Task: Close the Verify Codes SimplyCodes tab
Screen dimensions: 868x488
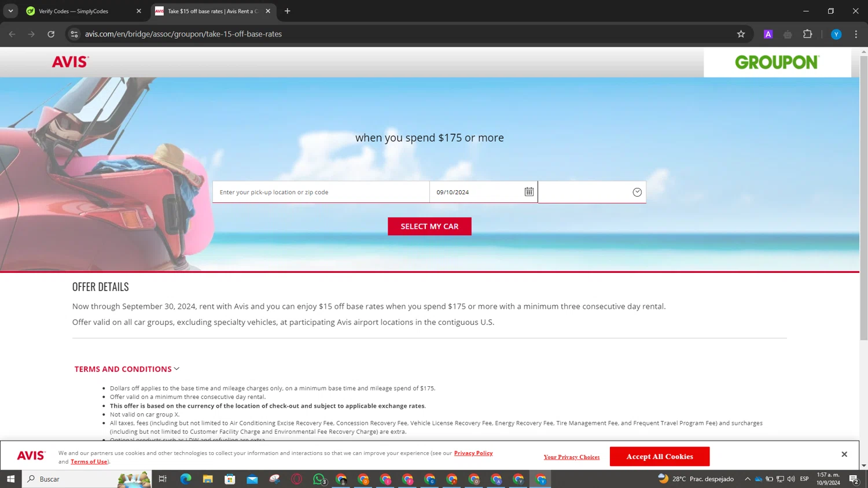Action: click(x=139, y=11)
